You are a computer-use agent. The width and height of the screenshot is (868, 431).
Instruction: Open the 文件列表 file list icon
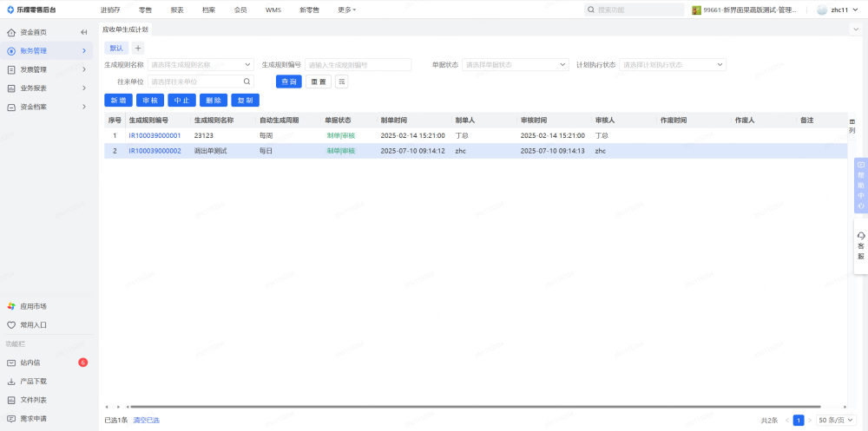[x=10, y=400]
